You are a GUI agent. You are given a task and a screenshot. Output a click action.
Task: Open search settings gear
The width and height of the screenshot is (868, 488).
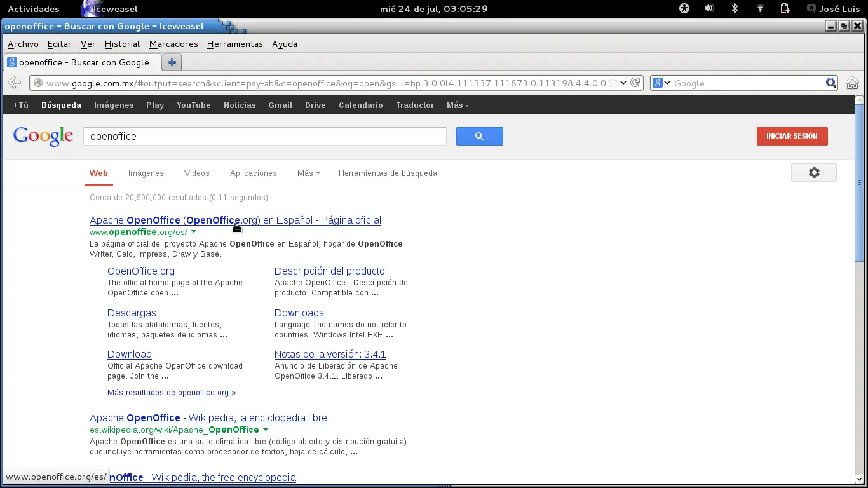tap(814, 173)
